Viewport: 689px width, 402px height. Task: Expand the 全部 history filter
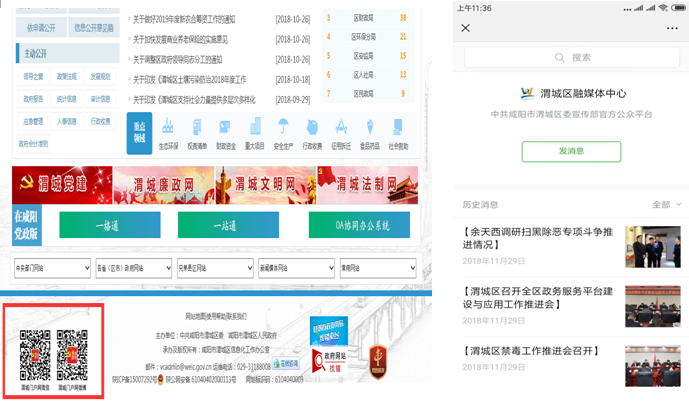(665, 204)
